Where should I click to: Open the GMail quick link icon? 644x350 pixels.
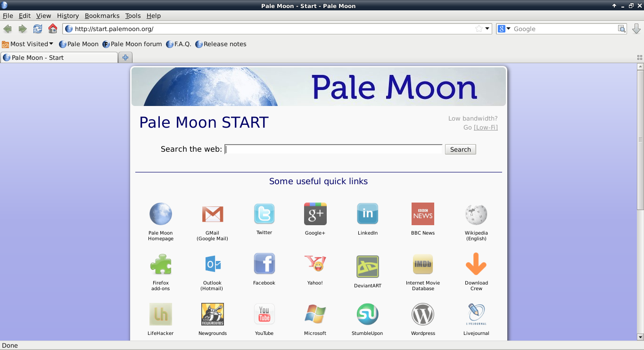212,214
